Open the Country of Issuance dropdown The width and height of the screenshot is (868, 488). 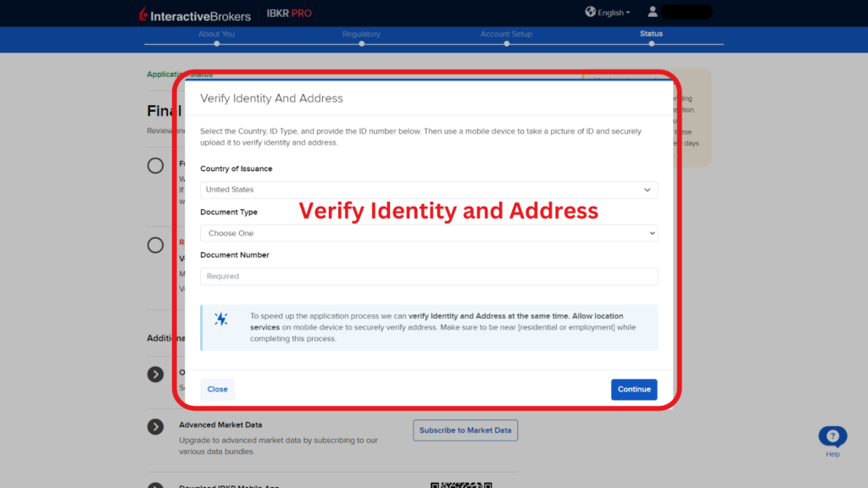coord(429,190)
